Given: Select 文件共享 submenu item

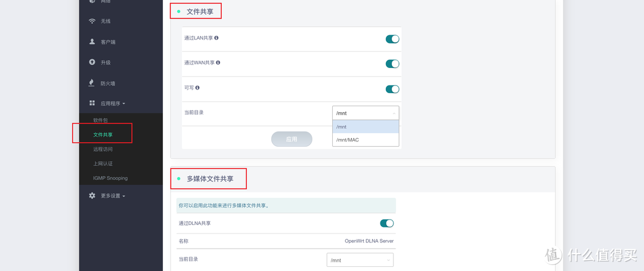Looking at the screenshot, I should [103, 134].
